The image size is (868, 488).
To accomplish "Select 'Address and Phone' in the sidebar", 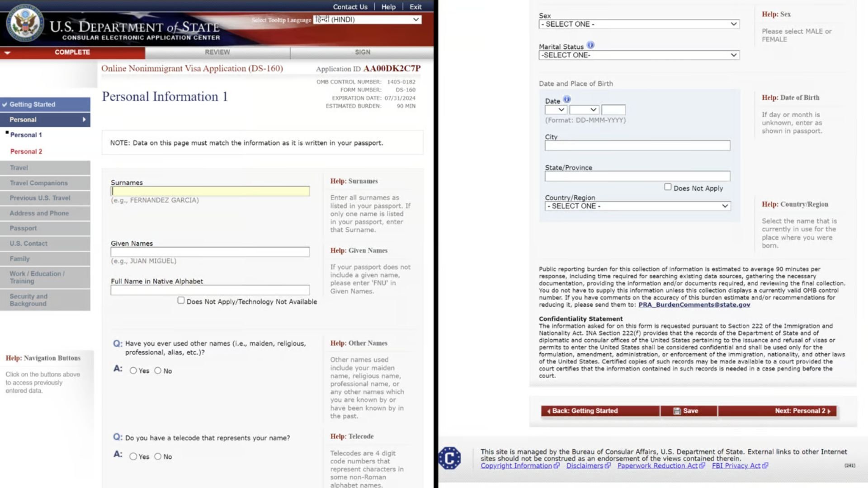I will tap(39, 213).
